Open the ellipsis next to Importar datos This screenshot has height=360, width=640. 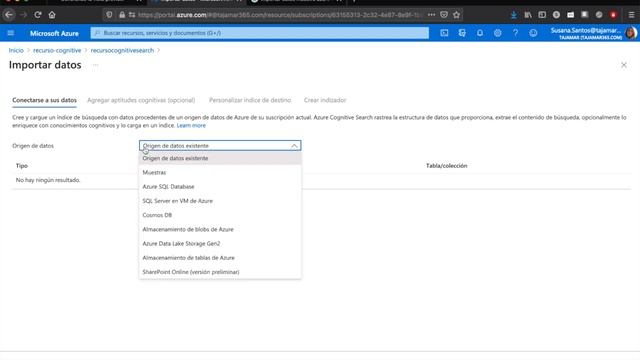click(96, 65)
